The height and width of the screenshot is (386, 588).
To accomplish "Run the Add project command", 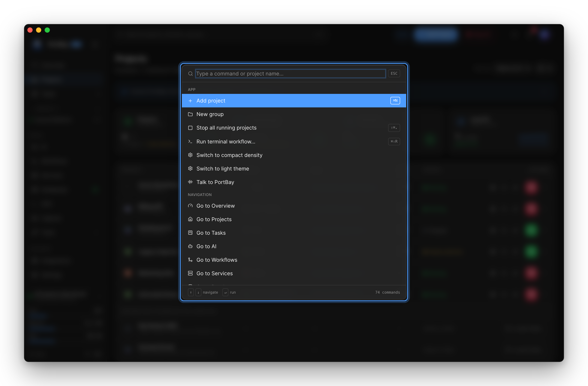I will [294, 101].
